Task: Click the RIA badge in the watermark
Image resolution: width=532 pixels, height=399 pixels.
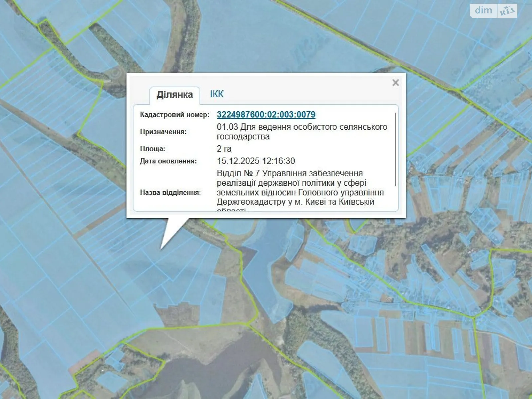Action: pos(507,11)
